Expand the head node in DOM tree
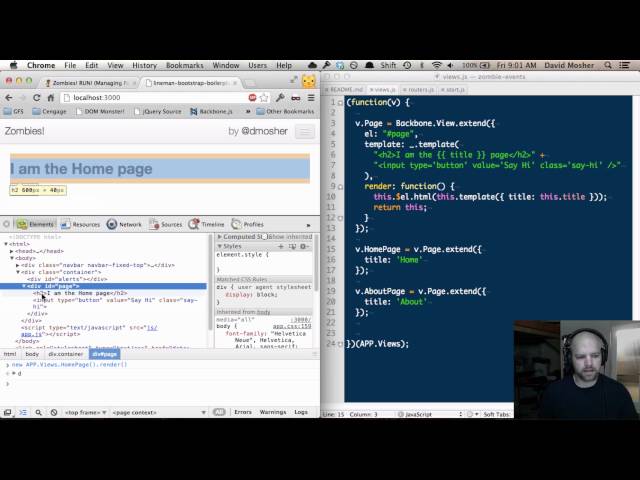Viewport: 640px width, 480px height. 11,251
